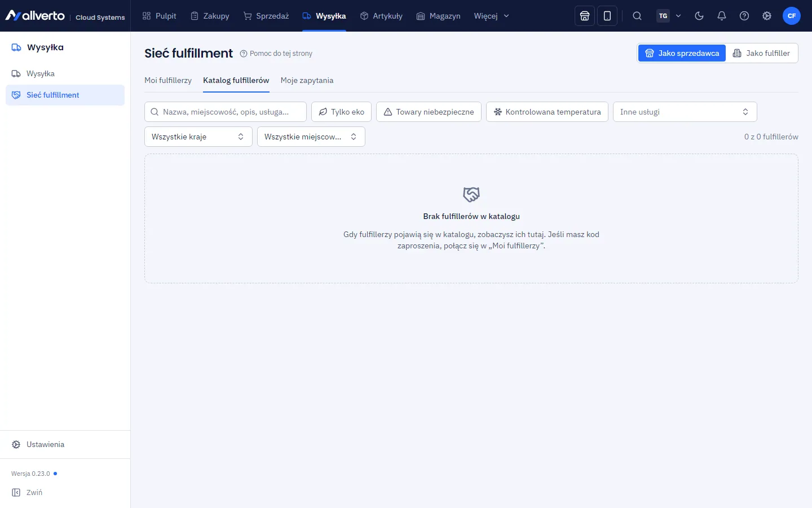The height and width of the screenshot is (508, 812).
Task: Switch to Moi fulfillerzy tab
Action: tap(168, 80)
